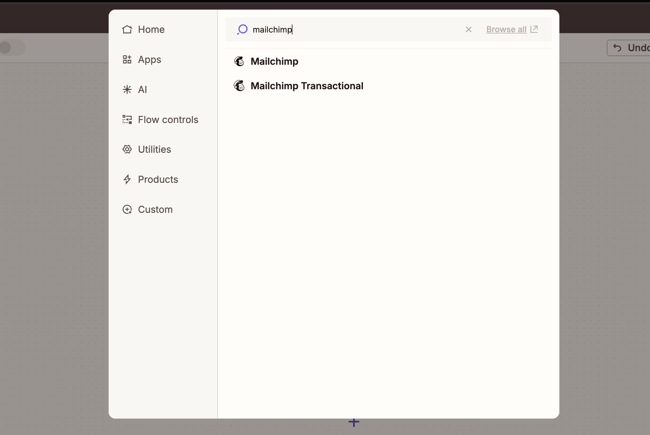Click the Home icon in the sidebar

pyautogui.click(x=127, y=30)
